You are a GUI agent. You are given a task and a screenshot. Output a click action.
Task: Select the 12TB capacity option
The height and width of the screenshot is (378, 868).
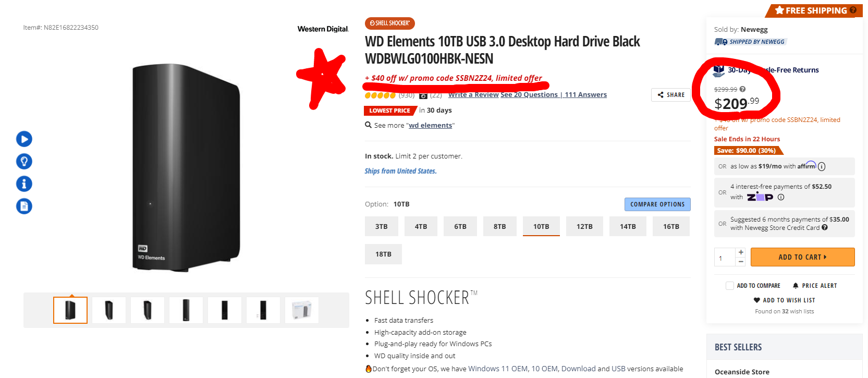[x=584, y=226]
